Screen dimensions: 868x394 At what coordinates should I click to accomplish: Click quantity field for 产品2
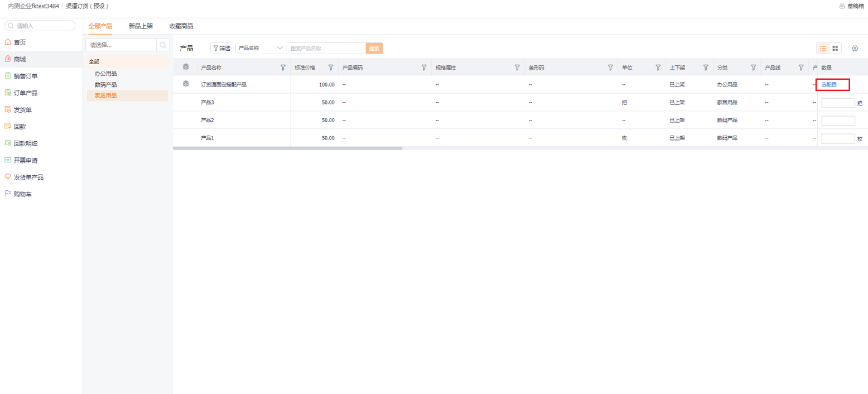pyautogui.click(x=838, y=121)
